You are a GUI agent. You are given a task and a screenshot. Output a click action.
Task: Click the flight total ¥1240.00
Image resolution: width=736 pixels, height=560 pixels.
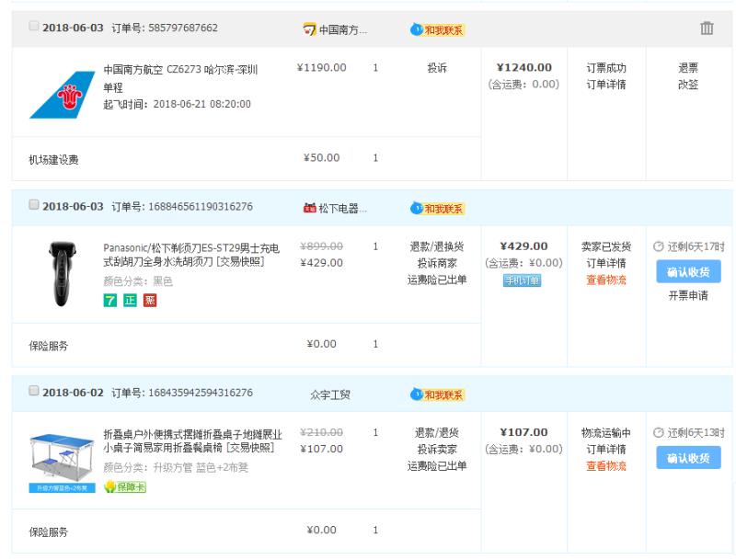[x=523, y=67]
